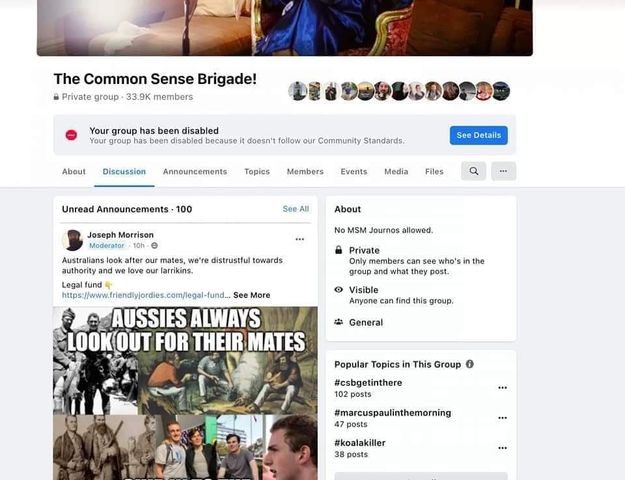Switch to the About tab

click(74, 171)
